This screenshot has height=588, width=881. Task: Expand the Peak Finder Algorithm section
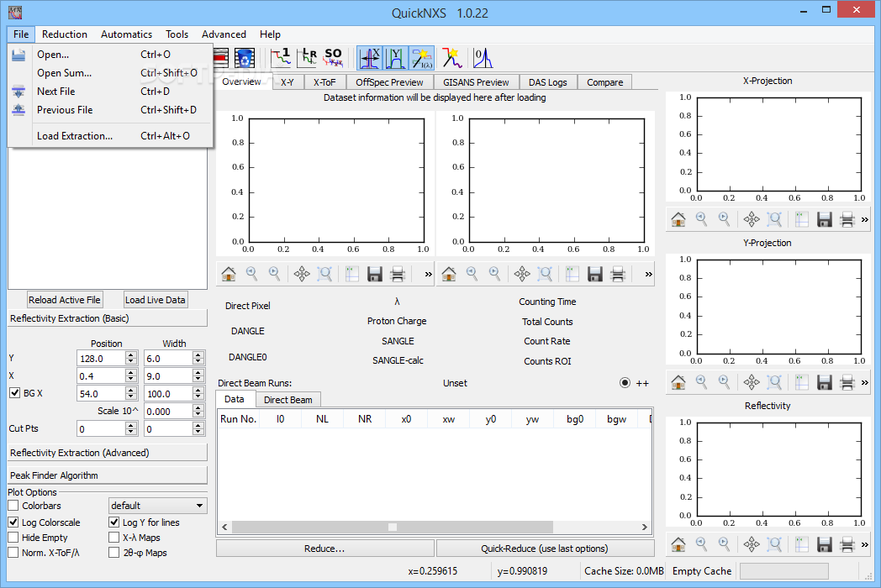[108, 475]
